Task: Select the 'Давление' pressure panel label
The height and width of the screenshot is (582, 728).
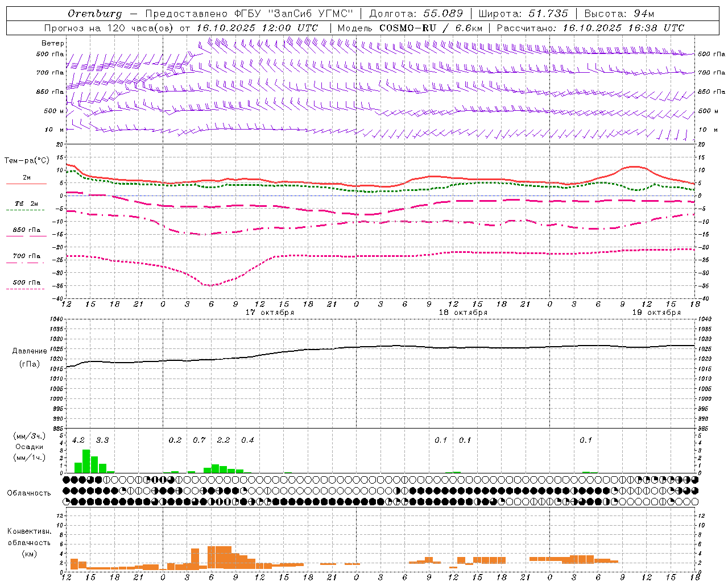Action: [29, 351]
